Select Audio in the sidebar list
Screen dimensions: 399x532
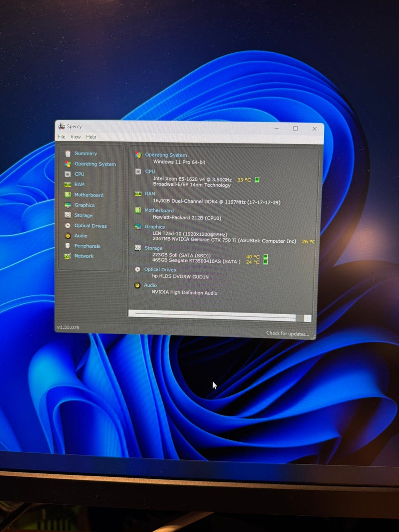pos(81,236)
